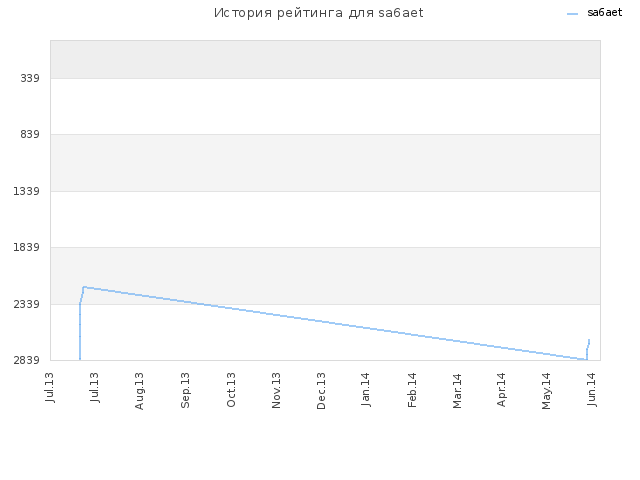Click the 1339 y-axis label
The height and width of the screenshot is (480, 640).
click(27, 191)
